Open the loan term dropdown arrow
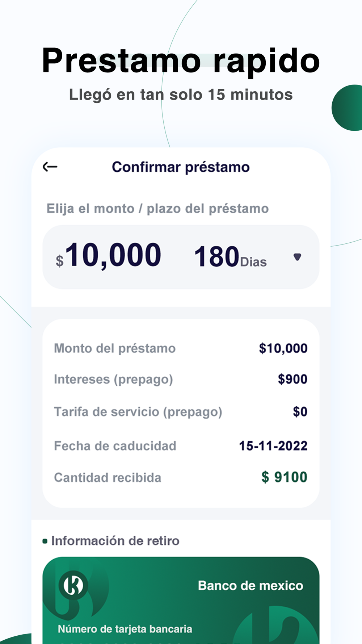The width and height of the screenshot is (362, 644). pos(297,257)
